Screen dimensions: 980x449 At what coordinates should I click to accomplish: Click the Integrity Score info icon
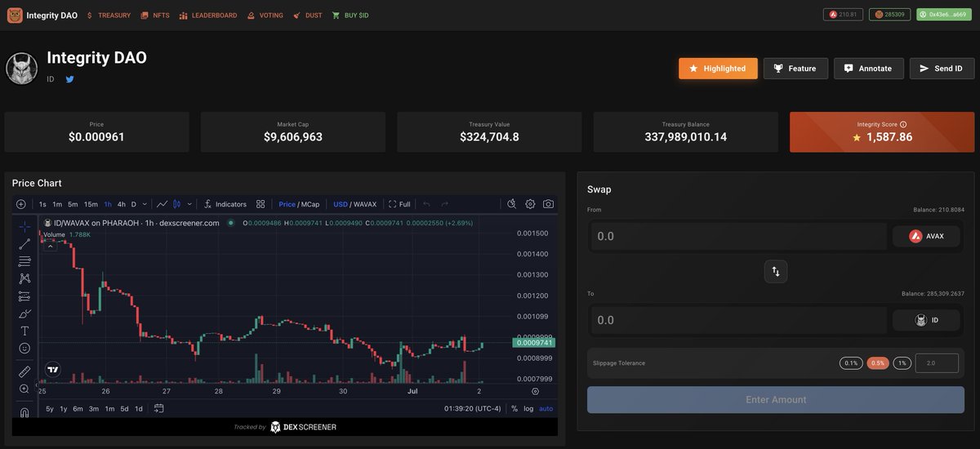903,125
